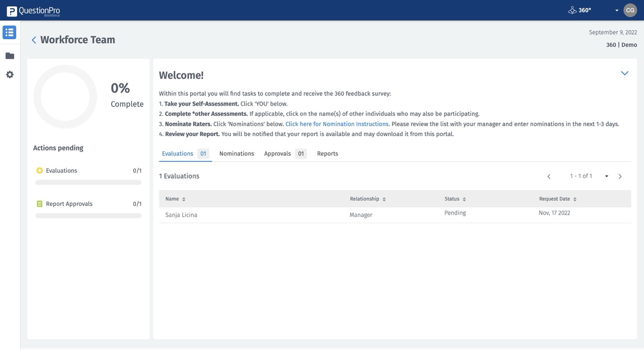Image resolution: width=644 pixels, height=350 pixels.
Task: Click the green Report Approvals icon
Action: point(40,204)
